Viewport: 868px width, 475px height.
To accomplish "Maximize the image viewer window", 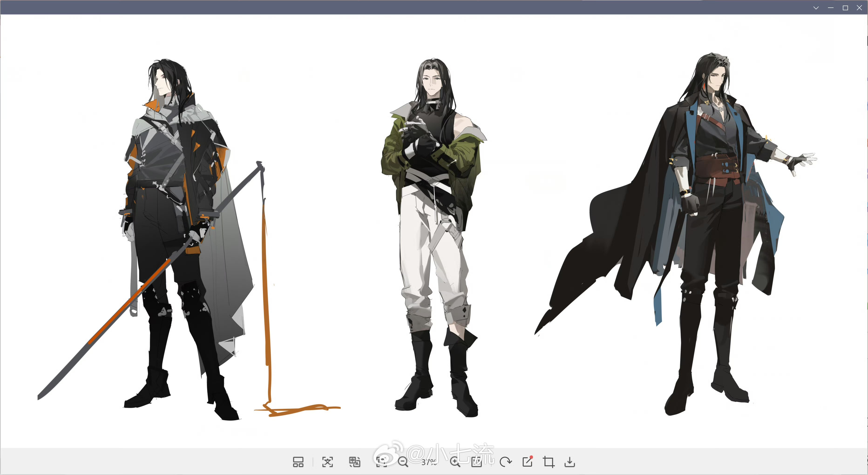I will [845, 8].
